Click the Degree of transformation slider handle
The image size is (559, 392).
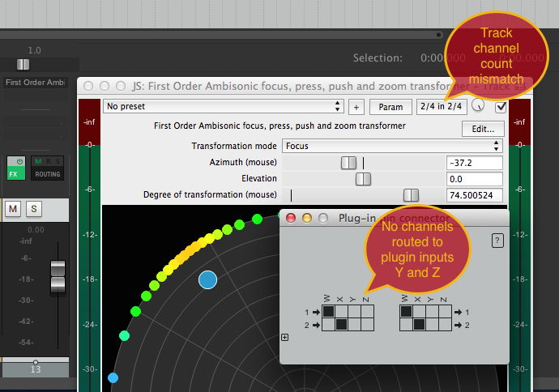pos(411,195)
